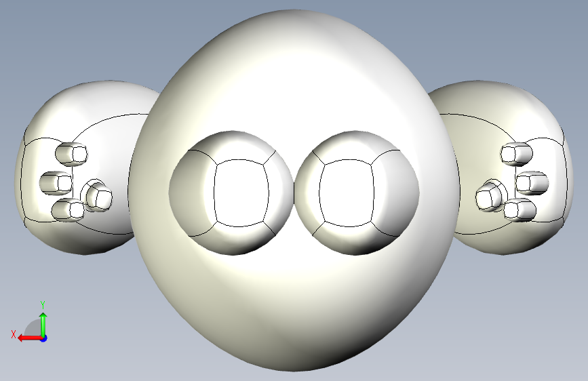Pick the square face on the right dome
Screen dimensions: 588x381
[347, 193]
